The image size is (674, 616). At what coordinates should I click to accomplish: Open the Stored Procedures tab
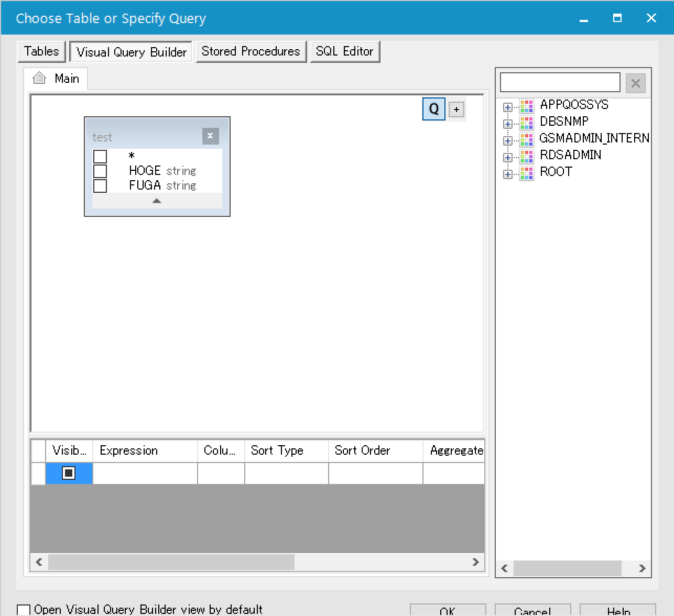(x=251, y=51)
